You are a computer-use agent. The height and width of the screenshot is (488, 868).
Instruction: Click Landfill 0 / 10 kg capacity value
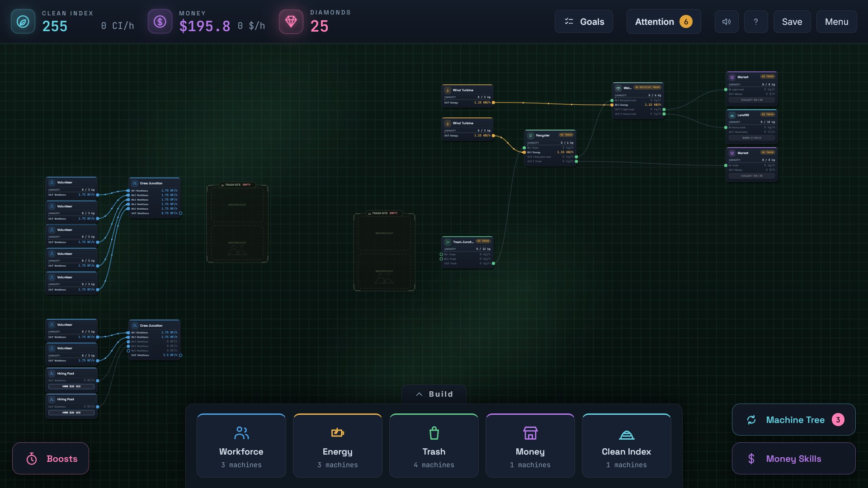pyautogui.click(x=768, y=122)
